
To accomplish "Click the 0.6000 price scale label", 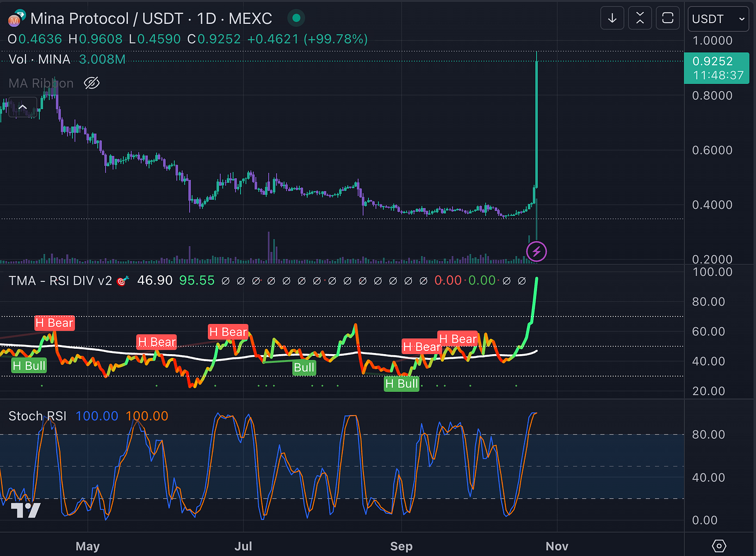I will tap(712, 150).
